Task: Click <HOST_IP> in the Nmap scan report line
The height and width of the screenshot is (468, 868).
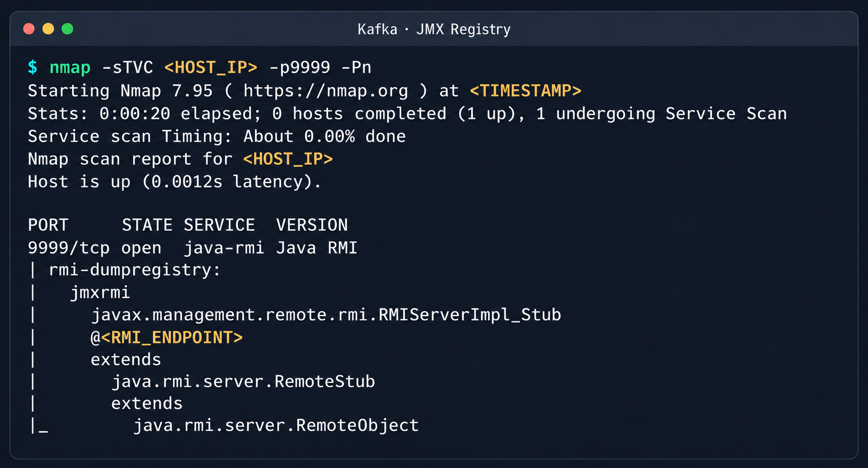Action: pyautogui.click(x=288, y=159)
